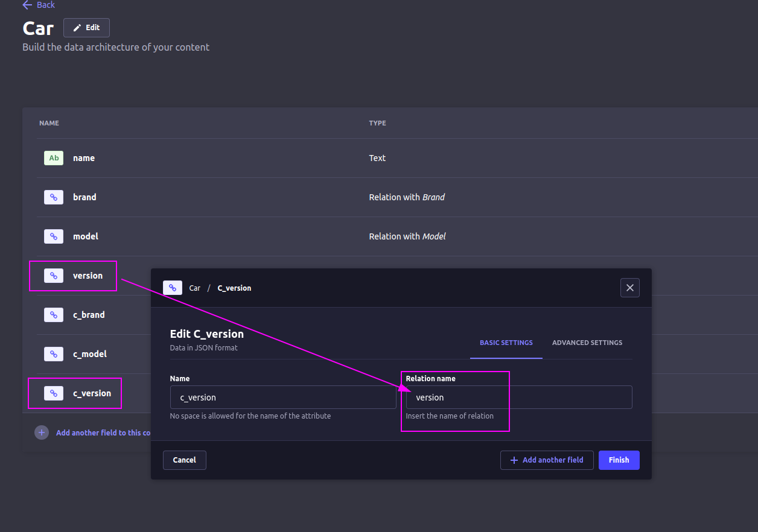Click the Relation name input field
This screenshot has height=532, width=758.
click(x=519, y=397)
